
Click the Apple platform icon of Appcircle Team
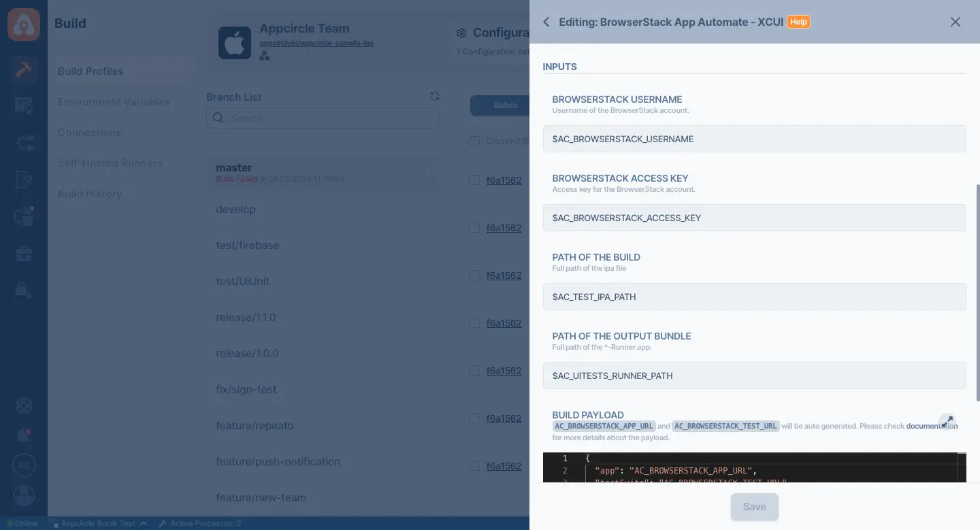click(234, 43)
